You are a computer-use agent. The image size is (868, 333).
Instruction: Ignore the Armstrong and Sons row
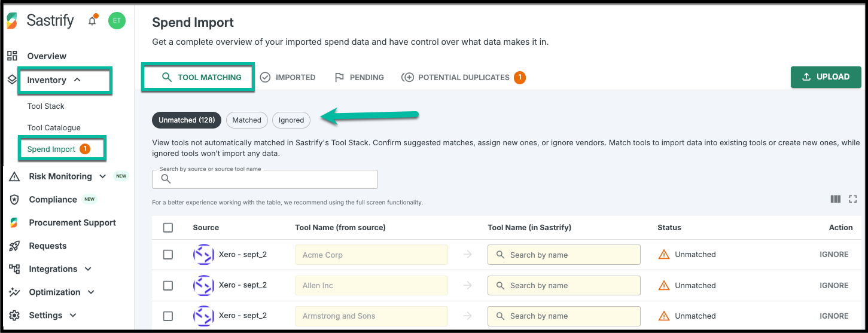click(834, 316)
